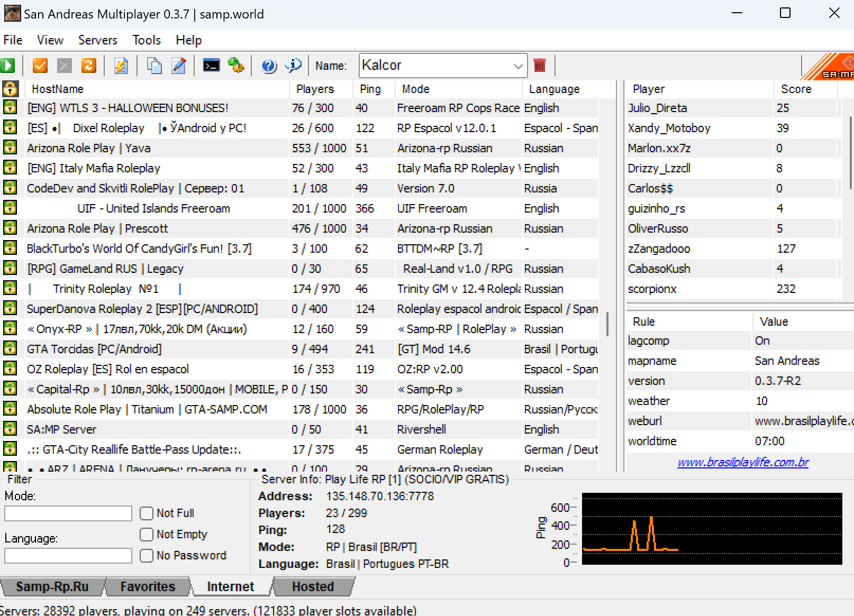This screenshot has height=616, width=854.
Task: Click the grey Delete Server icon
Action: click(x=65, y=66)
